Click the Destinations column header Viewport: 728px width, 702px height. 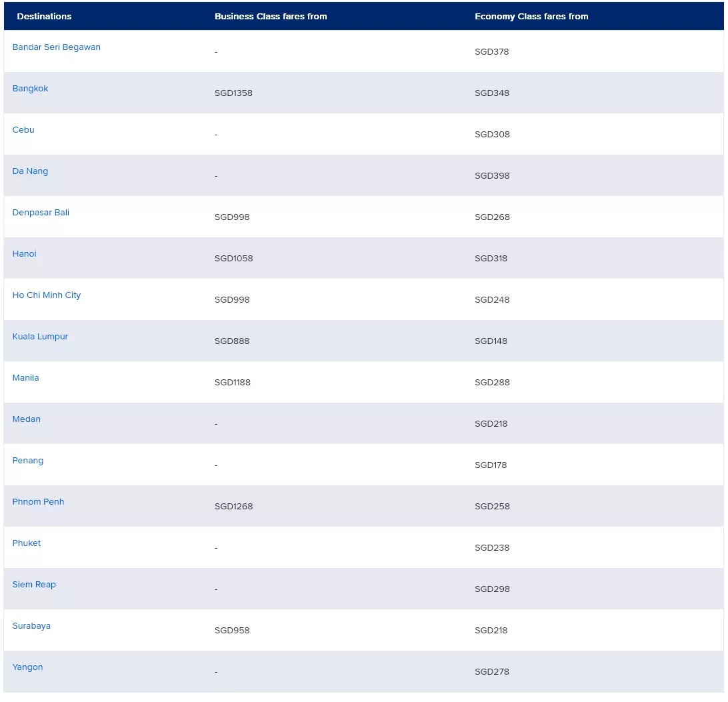44,16
